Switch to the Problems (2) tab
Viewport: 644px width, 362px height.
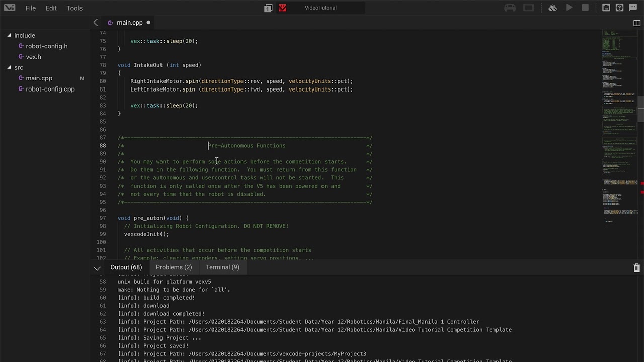tap(174, 267)
